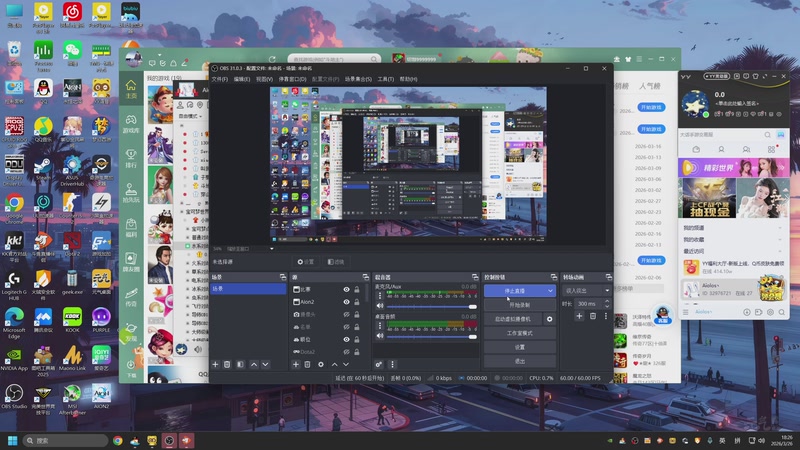Open Mic/Aux channel options dots
Image resolution: width=800 pixels, height=450 pixels.
[380, 295]
